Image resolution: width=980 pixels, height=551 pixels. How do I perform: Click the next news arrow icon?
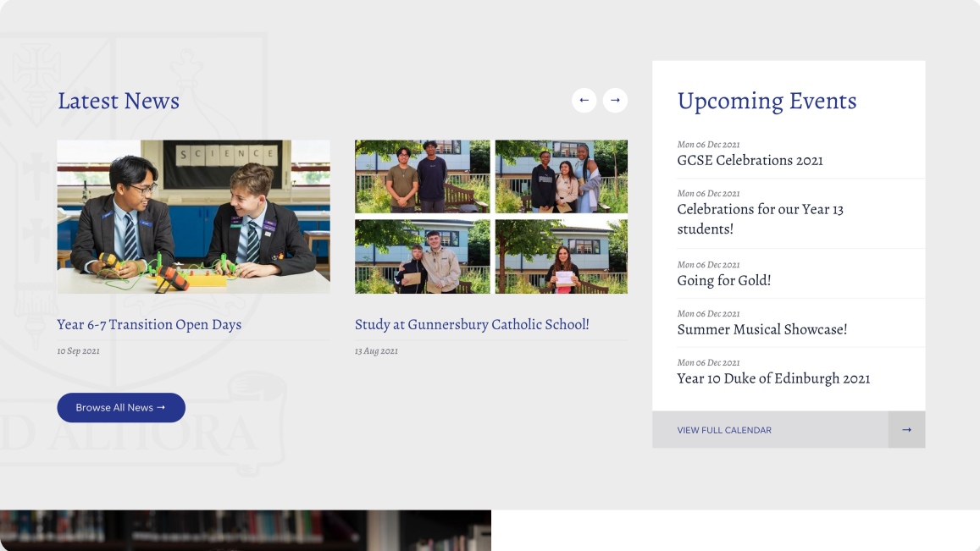point(615,101)
